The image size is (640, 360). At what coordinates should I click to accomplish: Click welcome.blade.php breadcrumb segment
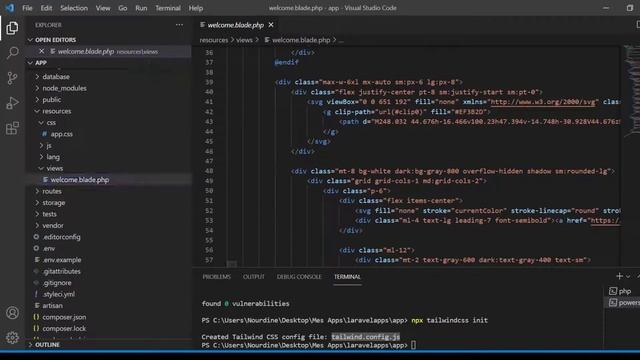pos(301,40)
